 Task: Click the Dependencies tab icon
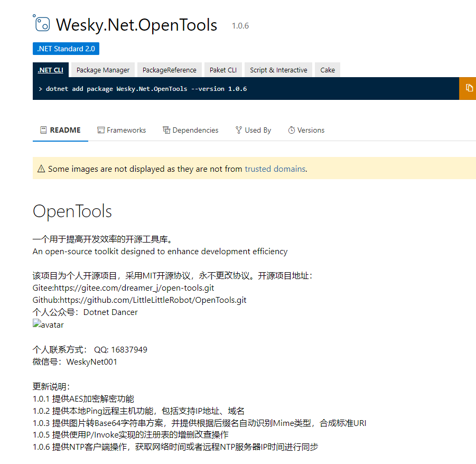[166, 130]
